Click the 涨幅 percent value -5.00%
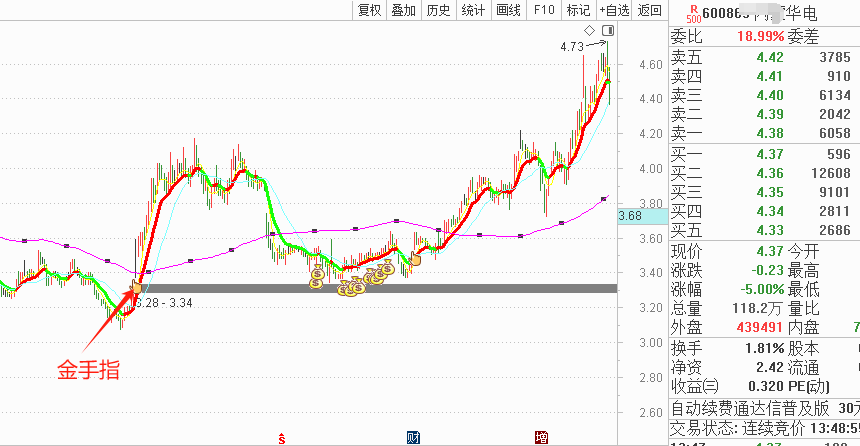 (762, 289)
